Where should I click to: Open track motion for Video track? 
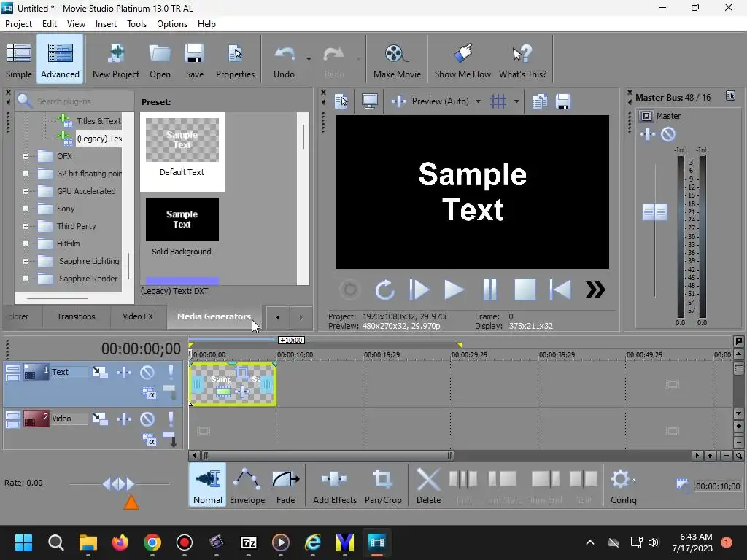100,419
